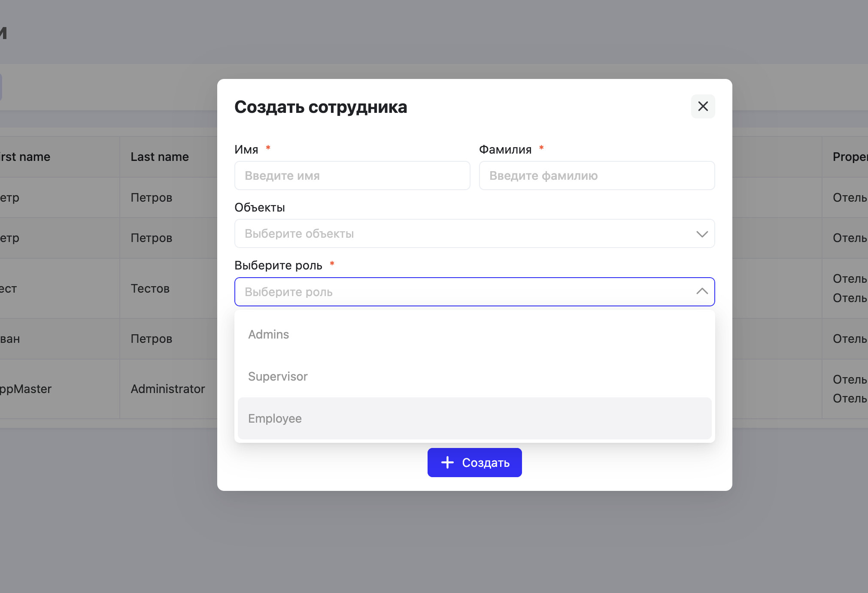Open the Выберите объекты dropdown
Image resolution: width=868 pixels, height=593 pixels.
pyautogui.click(x=474, y=233)
